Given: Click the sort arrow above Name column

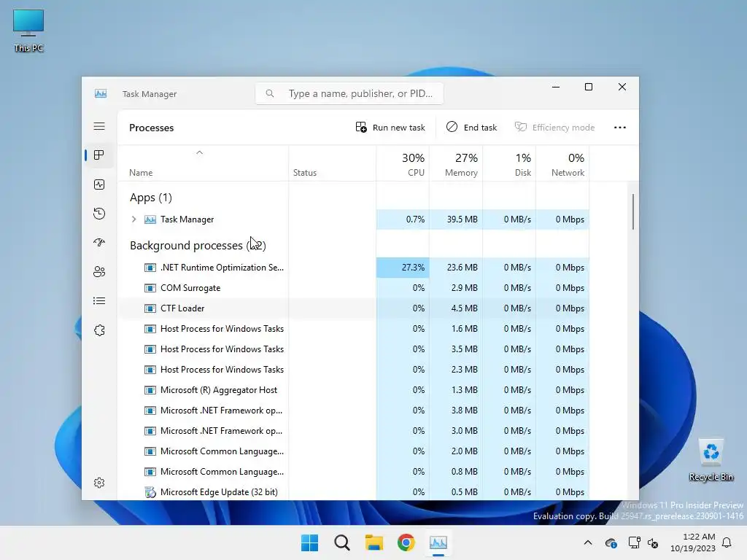Looking at the screenshot, I should [x=200, y=152].
